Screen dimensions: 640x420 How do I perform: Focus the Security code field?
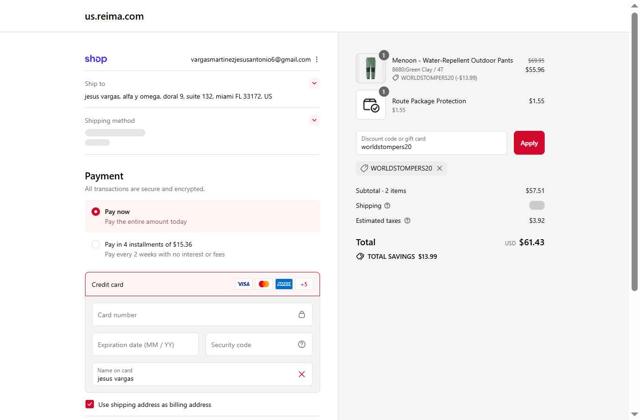(259, 344)
